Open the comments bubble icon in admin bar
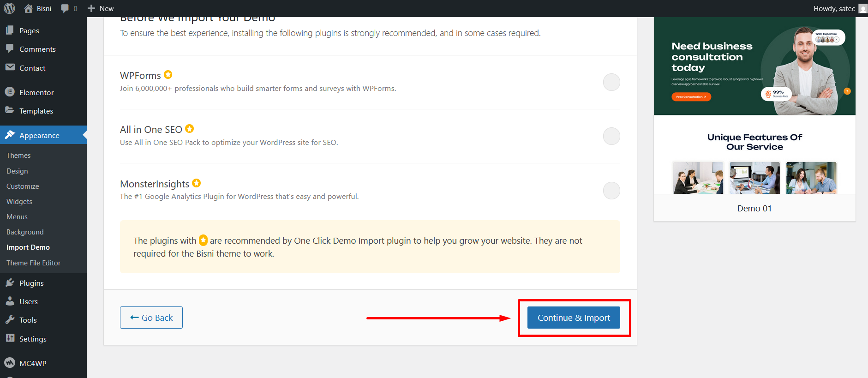Viewport: 868px width, 378px height. (65, 8)
